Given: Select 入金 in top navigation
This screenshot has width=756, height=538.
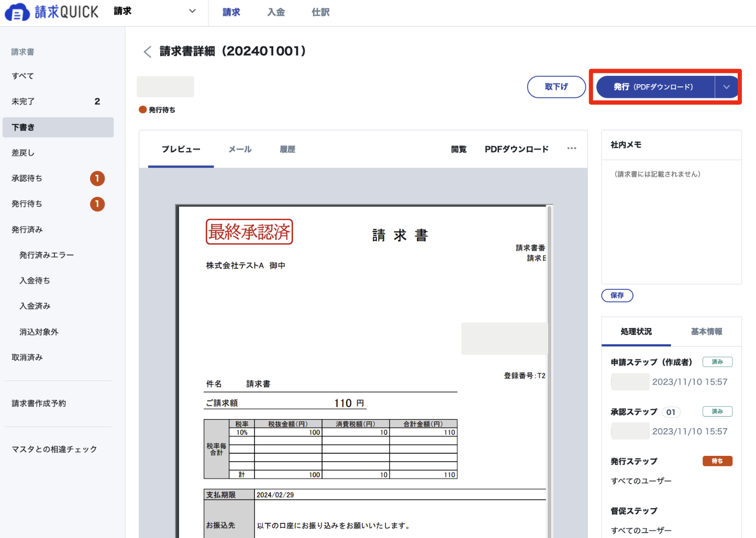Looking at the screenshot, I should click(276, 12).
